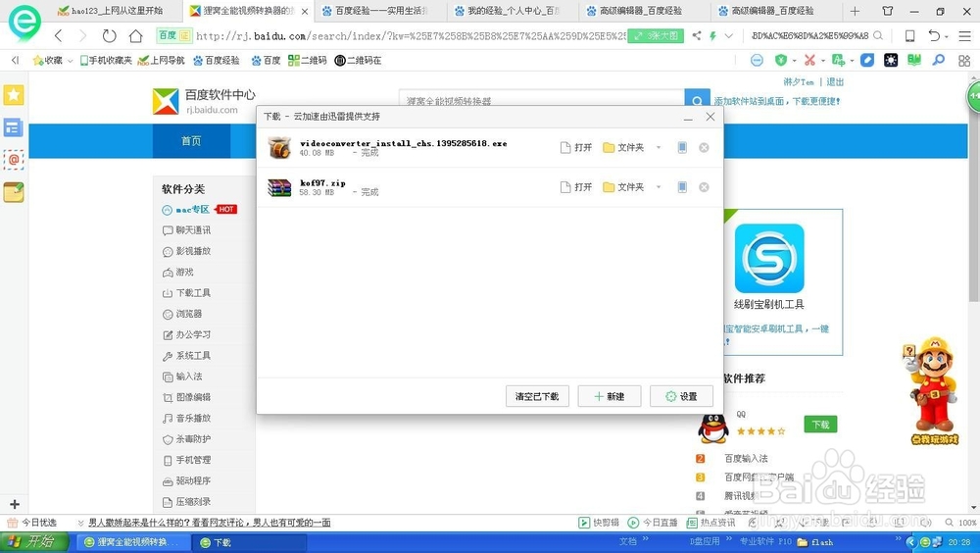Open the mobile phone icon in toolbar
This screenshot has height=553, width=980.
910,35
